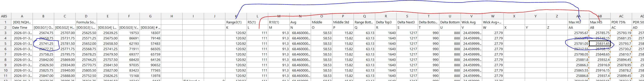Viewport: 644px width, 81px height.
Task: Click the cell with value 25707.00
Action: tap(65, 33)
